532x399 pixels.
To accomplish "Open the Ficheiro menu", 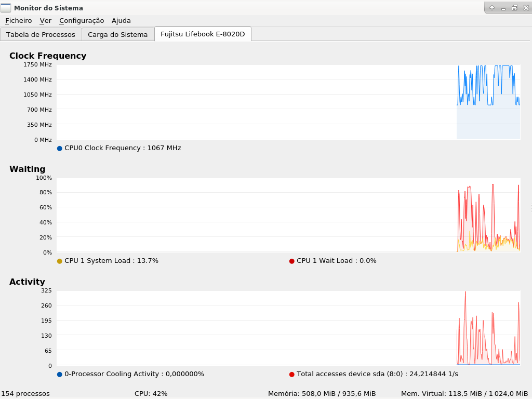I will [x=19, y=21].
